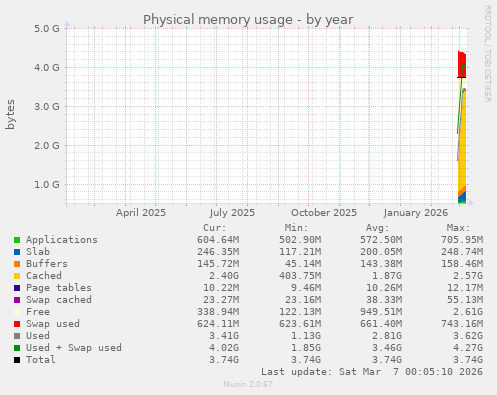This screenshot has width=497, height=395.
Task: Click the 'Min:' column header
Action: point(296,228)
